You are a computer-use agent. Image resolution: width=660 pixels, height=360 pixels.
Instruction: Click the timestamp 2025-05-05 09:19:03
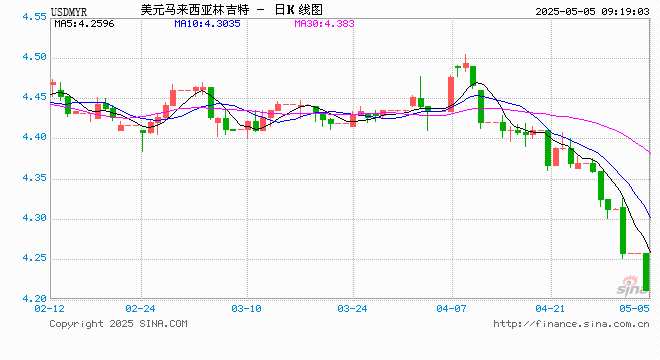point(592,12)
